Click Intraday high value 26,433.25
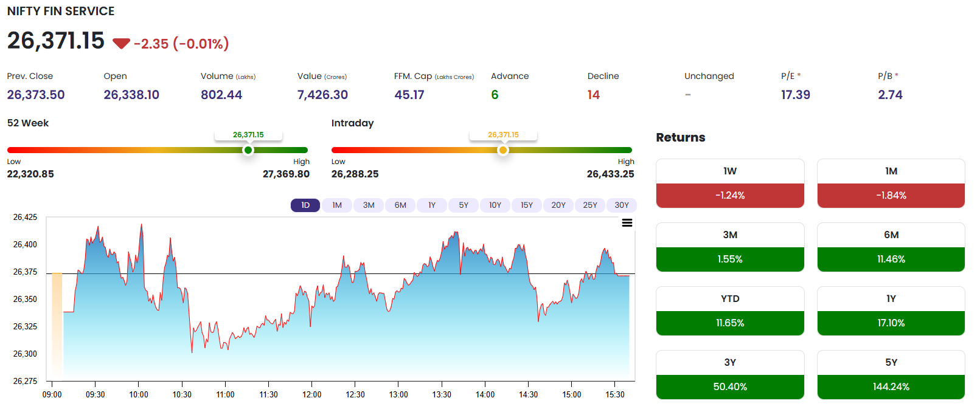The image size is (980, 415). [x=610, y=174]
